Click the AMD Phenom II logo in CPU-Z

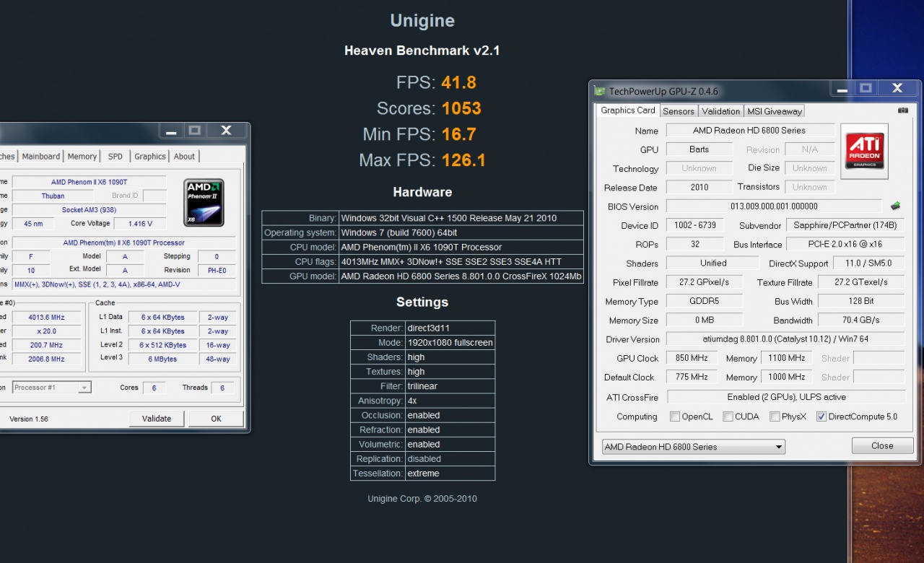click(x=204, y=203)
